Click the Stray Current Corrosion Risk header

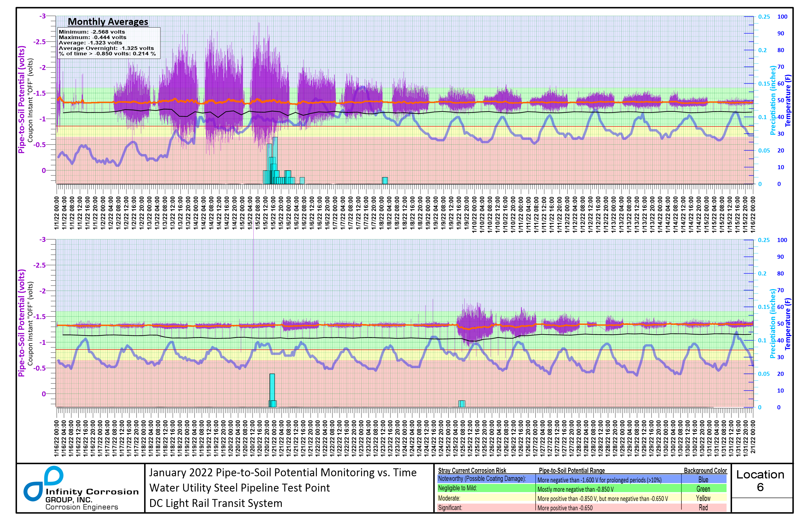472,470
